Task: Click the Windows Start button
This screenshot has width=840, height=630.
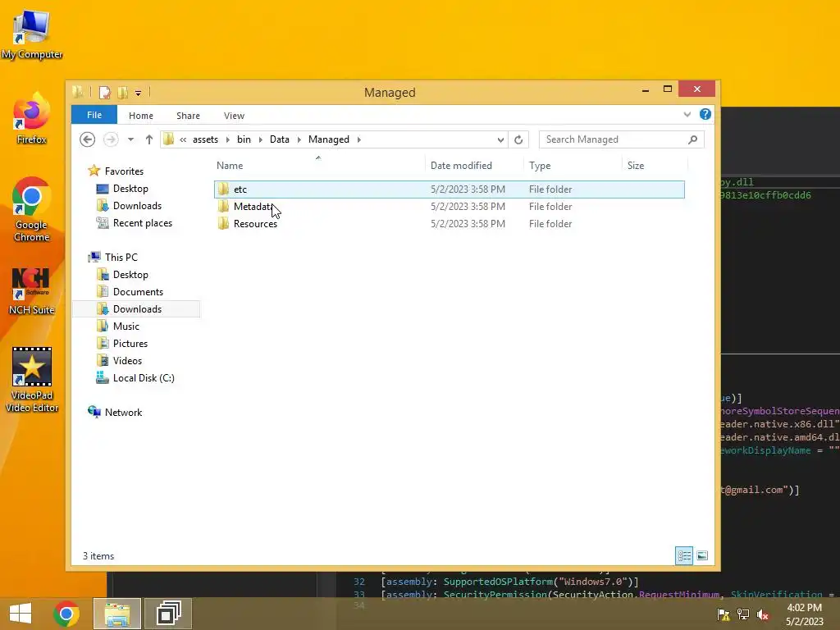Action: pyautogui.click(x=21, y=614)
